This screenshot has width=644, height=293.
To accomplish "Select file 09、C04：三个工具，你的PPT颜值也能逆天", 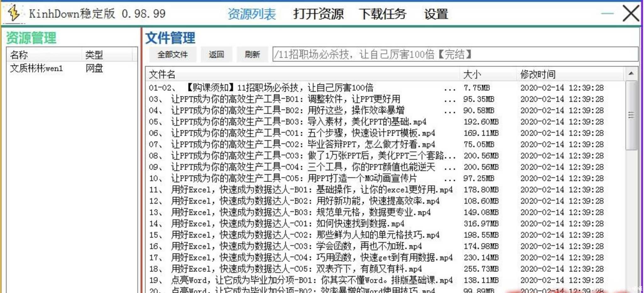I will click(385, 167).
